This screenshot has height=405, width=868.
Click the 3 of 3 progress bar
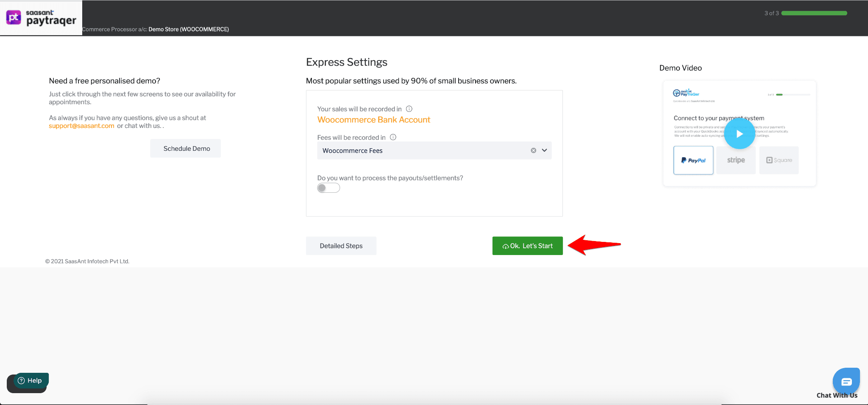pyautogui.click(x=814, y=13)
